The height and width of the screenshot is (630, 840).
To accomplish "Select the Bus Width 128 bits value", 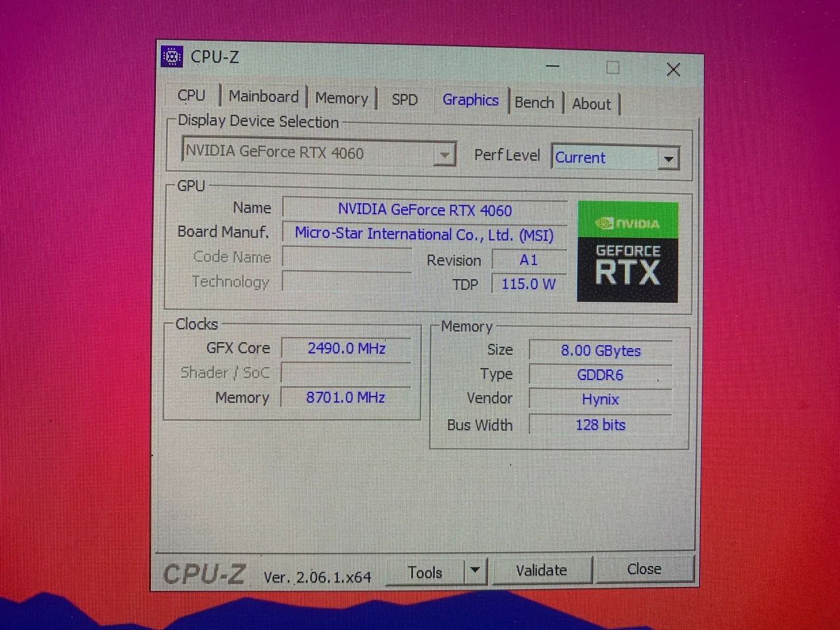I will (x=600, y=425).
